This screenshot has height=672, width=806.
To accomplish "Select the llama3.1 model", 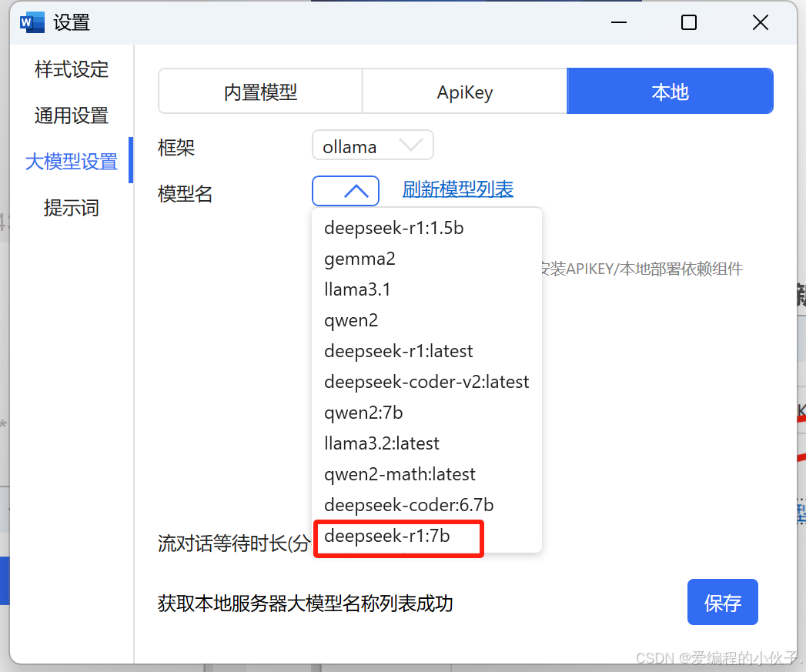I will coord(357,289).
